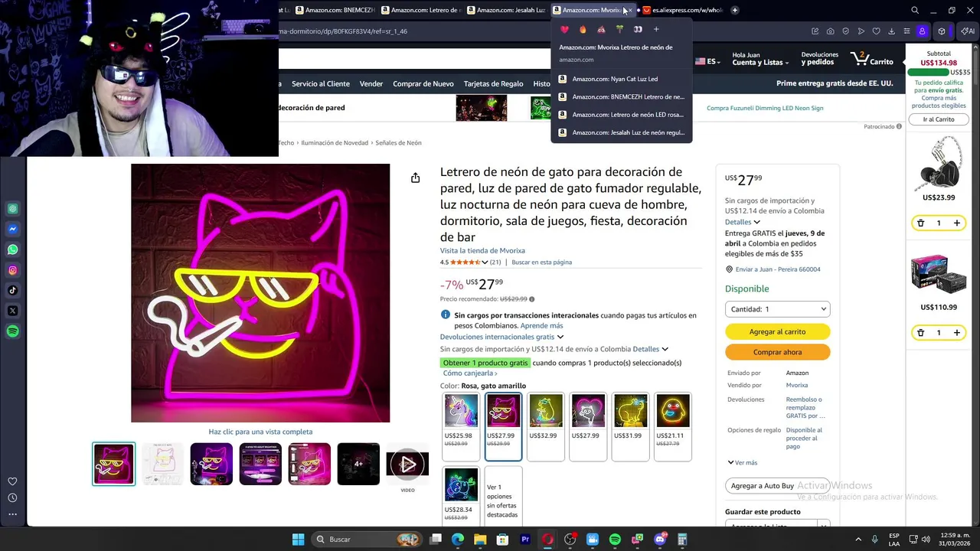This screenshot has height=551, width=980.
Task: Open a new browser tab
Action: coord(735,10)
